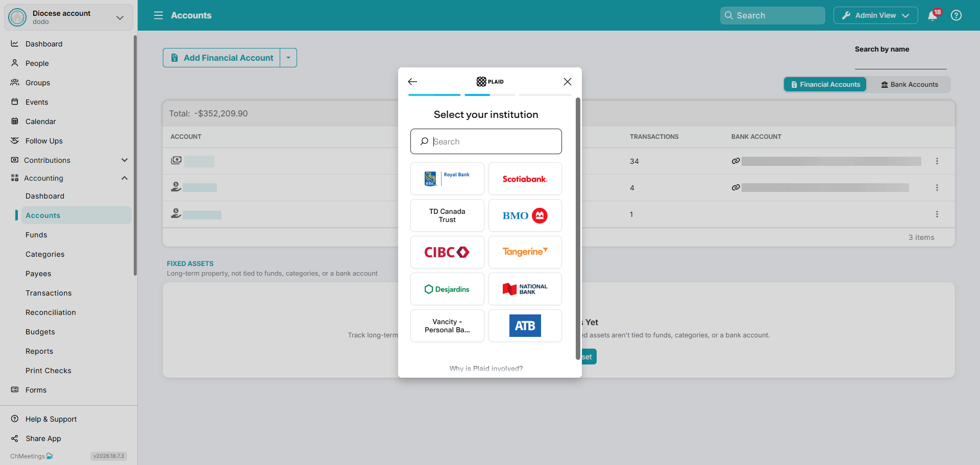Click ACCOUNT column header

[x=186, y=137]
